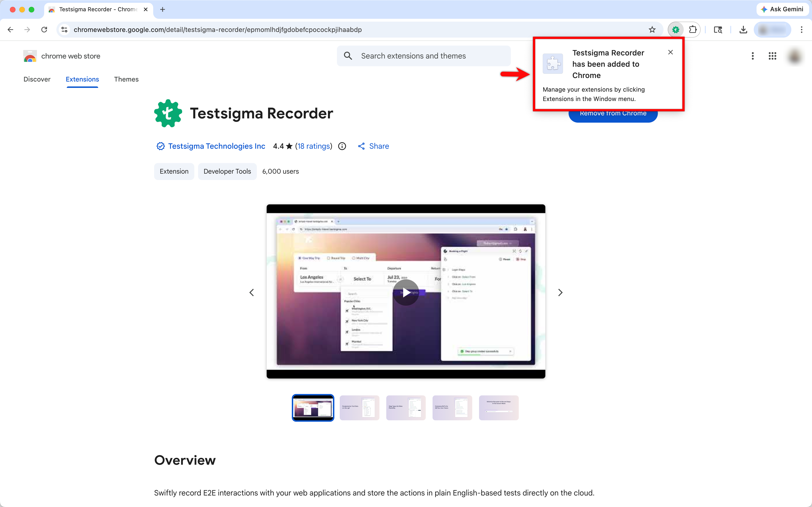This screenshot has height=507, width=812.
Task: Show the next carousel slide
Action: point(560,292)
